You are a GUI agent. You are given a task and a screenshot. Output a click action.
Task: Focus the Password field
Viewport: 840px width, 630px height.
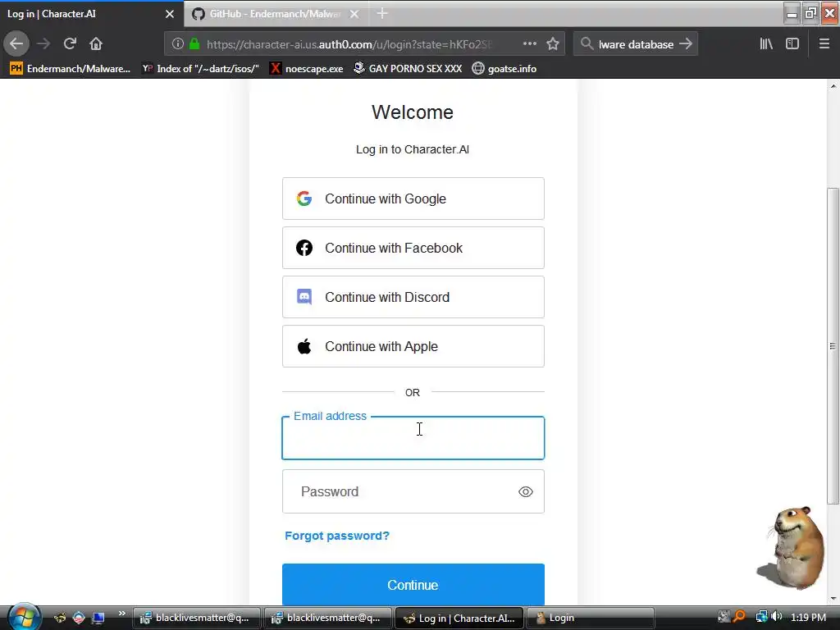[x=413, y=492]
